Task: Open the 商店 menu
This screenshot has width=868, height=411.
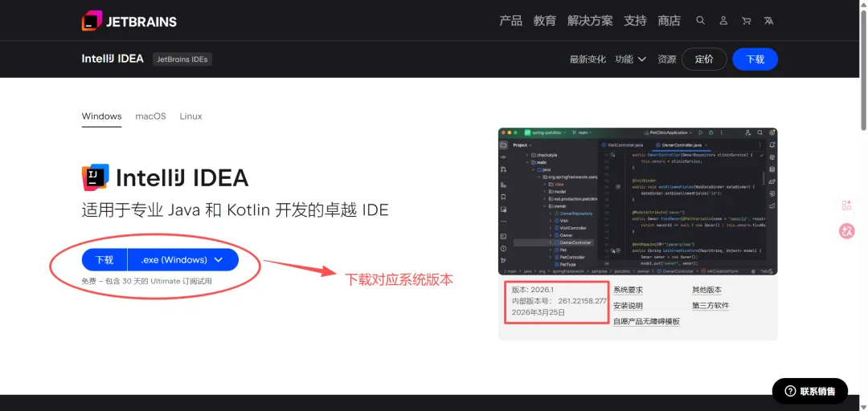Action: click(x=669, y=21)
